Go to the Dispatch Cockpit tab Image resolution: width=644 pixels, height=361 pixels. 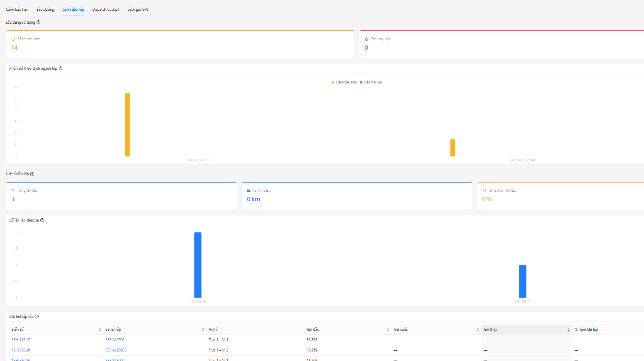coord(106,10)
